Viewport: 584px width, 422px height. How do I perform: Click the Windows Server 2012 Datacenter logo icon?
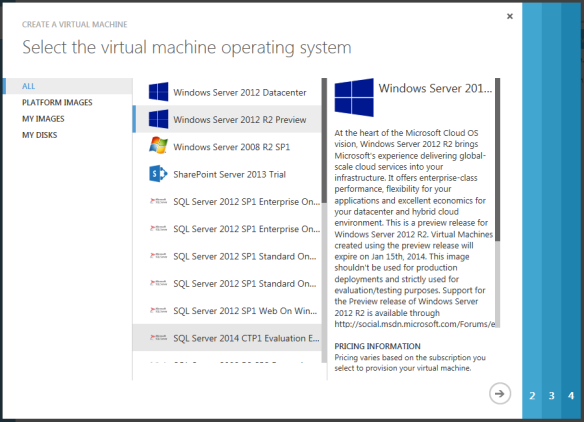click(x=158, y=92)
